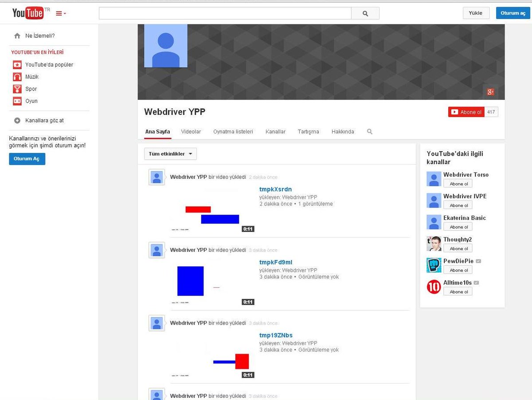Viewport: 532px width, 400px height.
Task: Click the channel search magnifier icon
Action: click(x=370, y=132)
